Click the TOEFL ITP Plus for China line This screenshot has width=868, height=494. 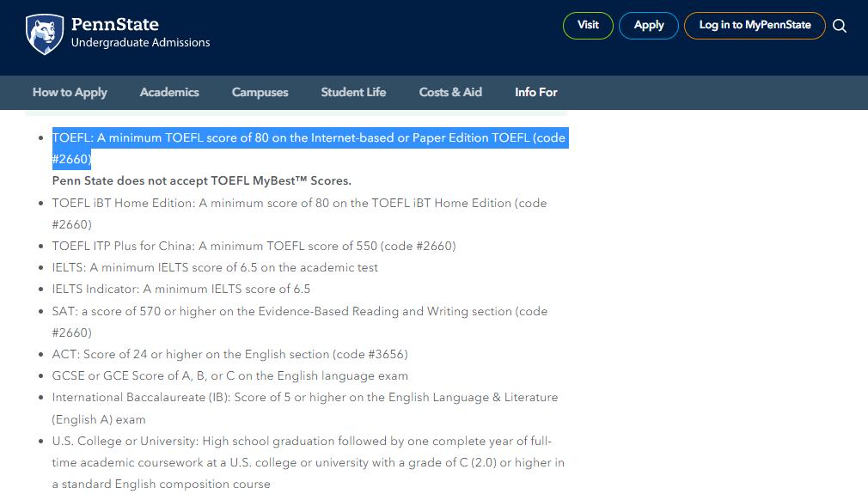pos(254,246)
